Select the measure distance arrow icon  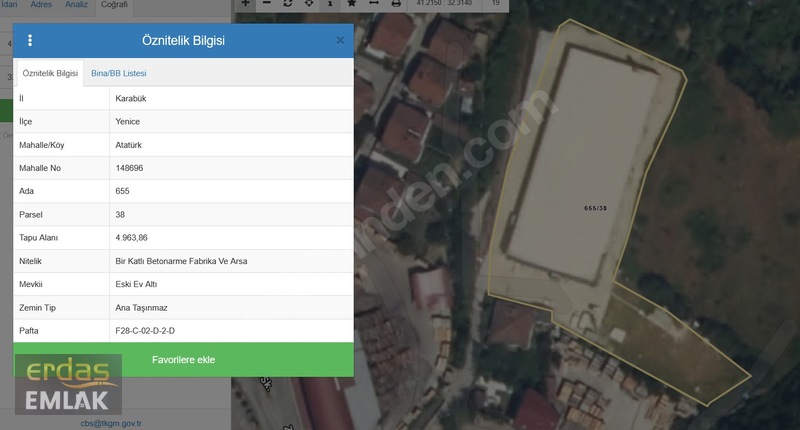click(x=374, y=3)
